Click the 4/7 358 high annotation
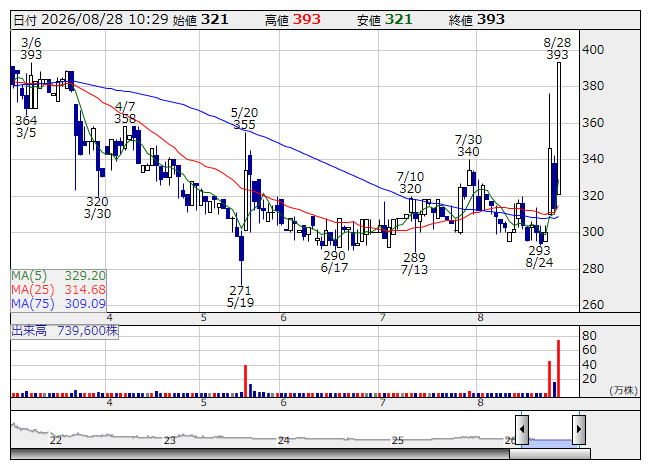 (x=125, y=112)
